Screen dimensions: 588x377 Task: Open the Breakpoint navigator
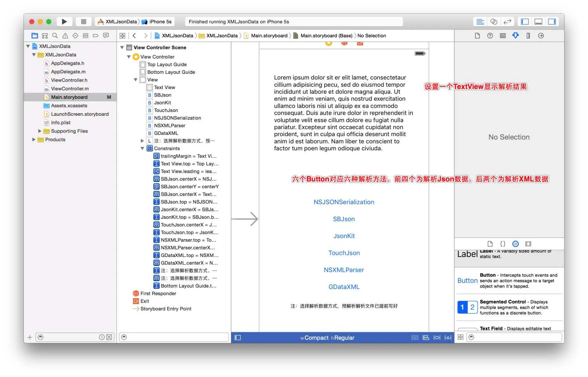pyautogui.click(x=96, y=36)
